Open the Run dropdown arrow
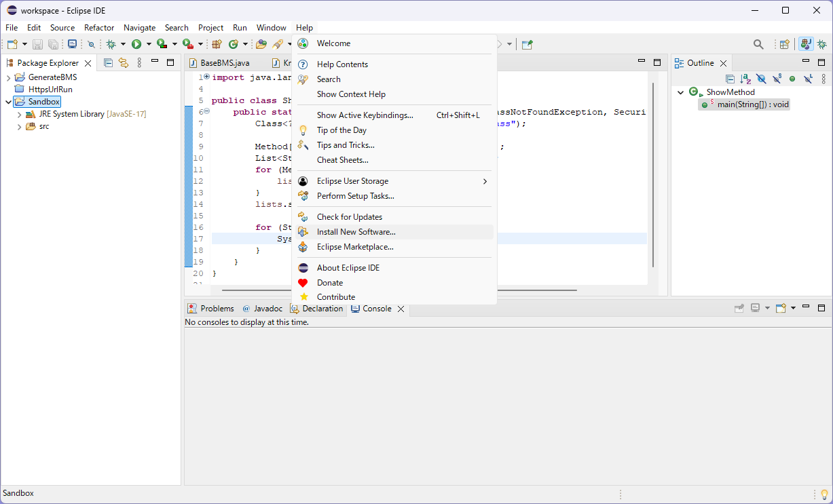Viewport: 833px width, 504px height. (x=149, y=44)
